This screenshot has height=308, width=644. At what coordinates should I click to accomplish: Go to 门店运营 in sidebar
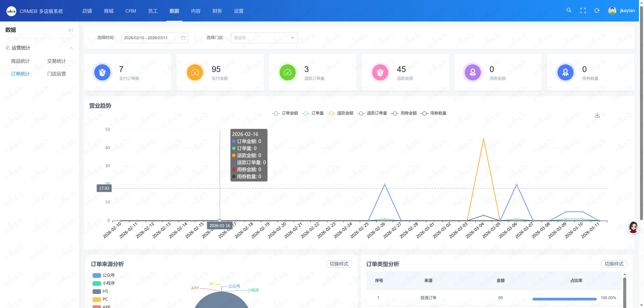pos(57,74)
